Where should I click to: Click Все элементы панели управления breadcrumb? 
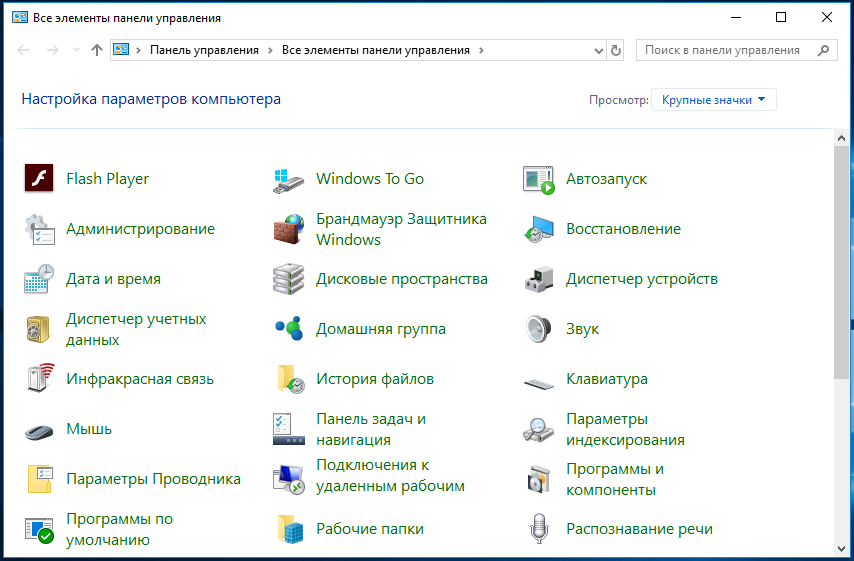click(x=375, y=50)
